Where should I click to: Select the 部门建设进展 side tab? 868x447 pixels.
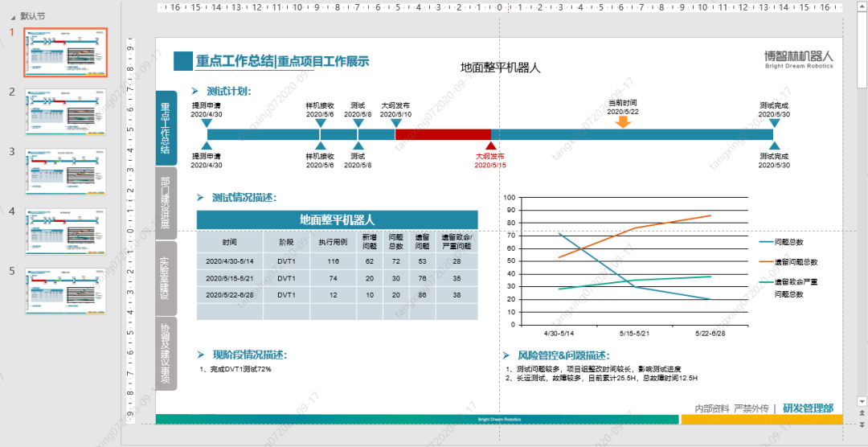click(x=166, y=203)
